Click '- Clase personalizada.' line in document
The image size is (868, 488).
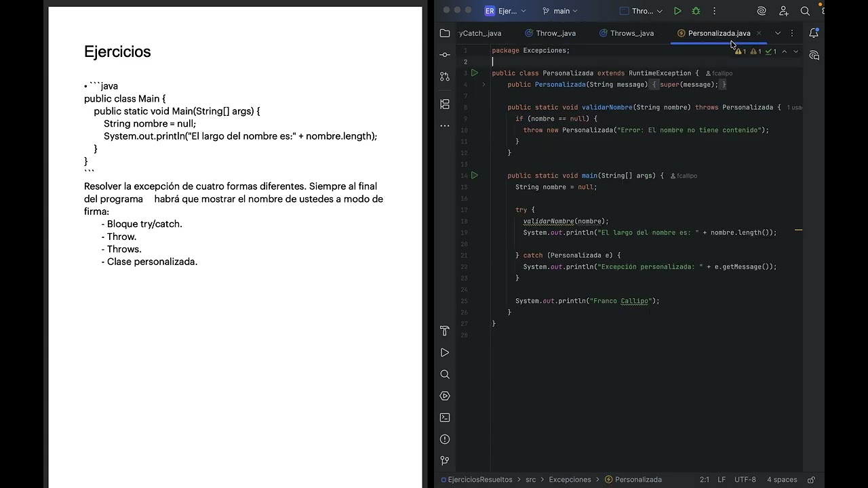pyautogui.click(x=149, y=262)
